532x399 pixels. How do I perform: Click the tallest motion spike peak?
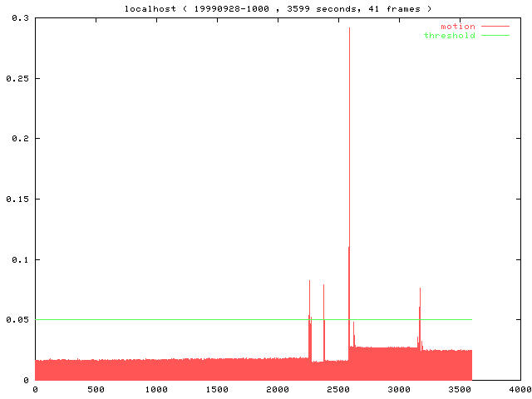click(x=349, y=30)
